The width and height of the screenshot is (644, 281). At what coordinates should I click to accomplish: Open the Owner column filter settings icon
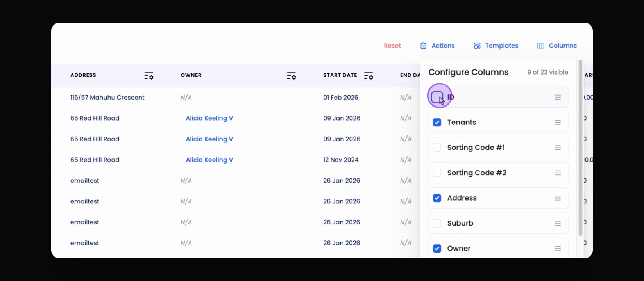tap(291, 76)
